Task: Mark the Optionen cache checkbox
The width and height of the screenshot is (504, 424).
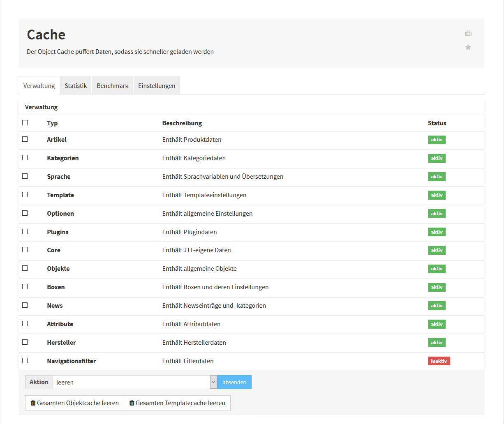Action: pos(25,213)
